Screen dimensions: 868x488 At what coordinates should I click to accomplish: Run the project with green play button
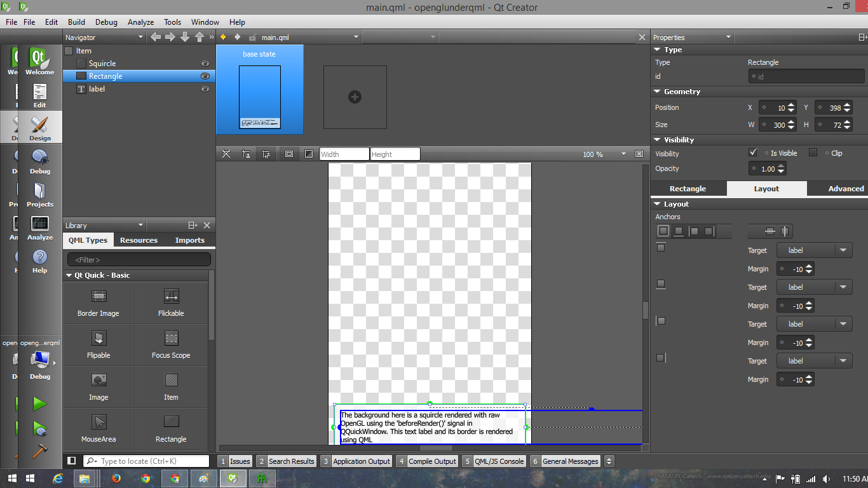coord(40,403)
